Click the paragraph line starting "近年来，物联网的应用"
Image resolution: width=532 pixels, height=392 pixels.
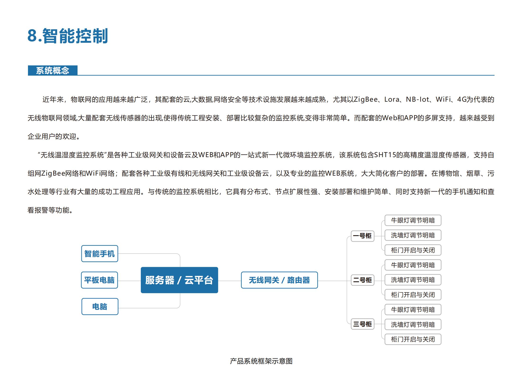tap(268, 100)
